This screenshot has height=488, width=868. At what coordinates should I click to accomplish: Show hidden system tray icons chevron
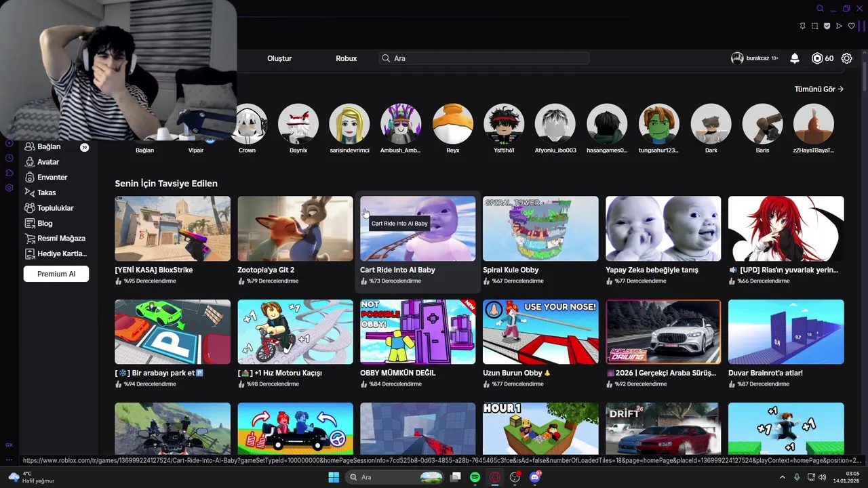(782, 477)
